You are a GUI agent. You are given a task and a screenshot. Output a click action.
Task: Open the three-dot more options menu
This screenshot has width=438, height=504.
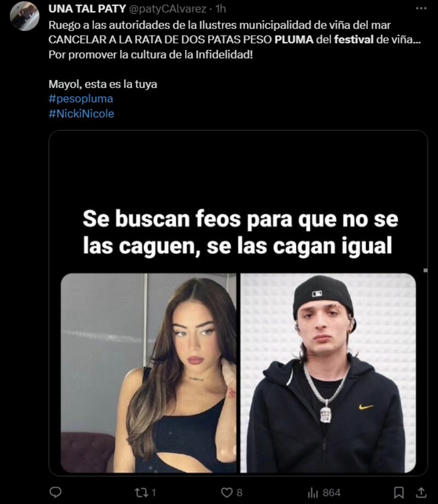[x=421, y=8]
